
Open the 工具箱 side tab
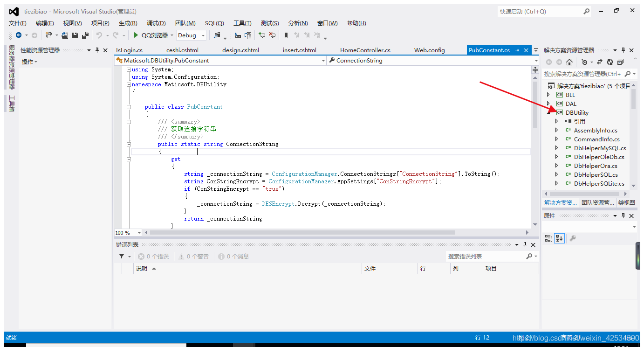(12, 104)
